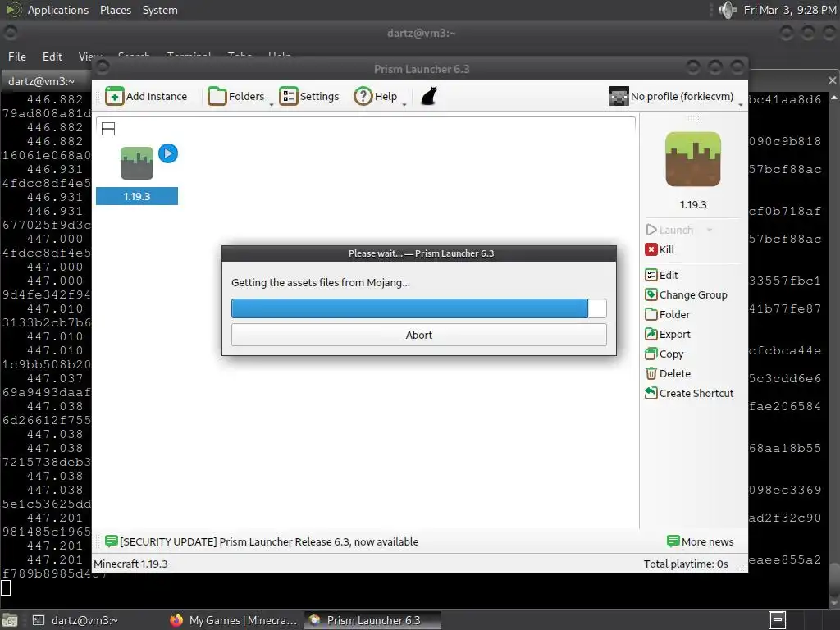Open the Folders toolbar item

235,97
